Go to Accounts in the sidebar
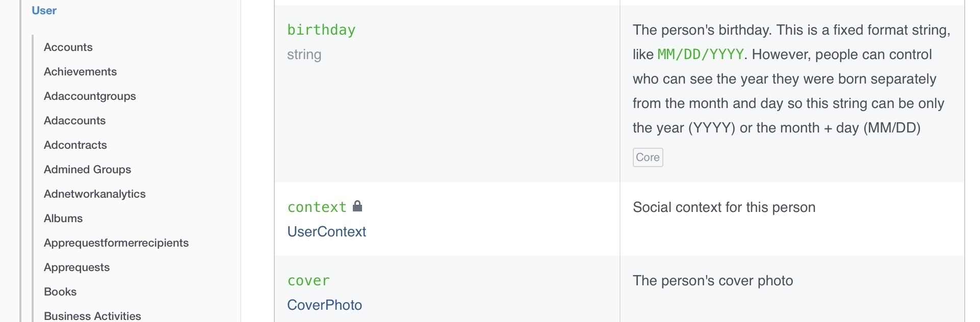This screenshot has height=322, width=980. coord(68,47)
